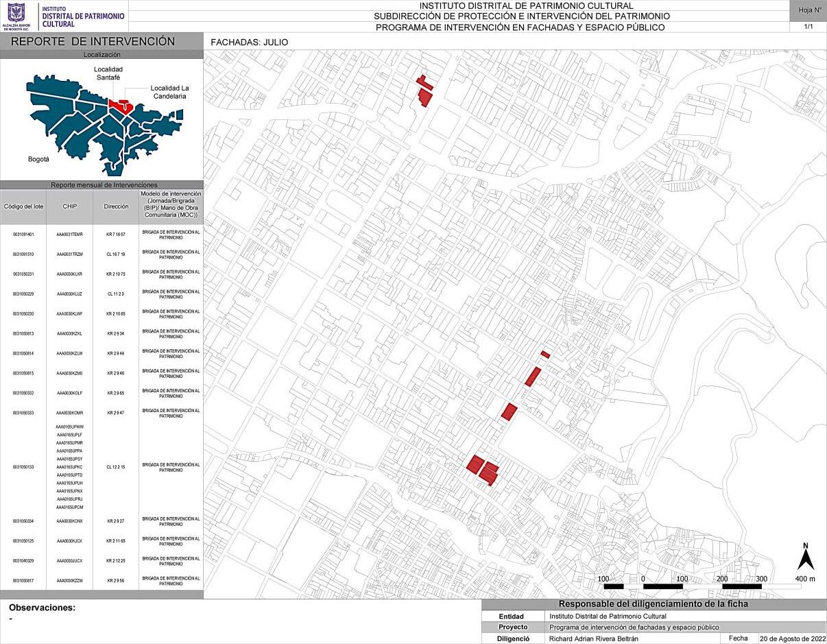Screen dimensions: 827x644
Task: Click address 'KR 2 9 56'
Action: click(x=116, y=581)
